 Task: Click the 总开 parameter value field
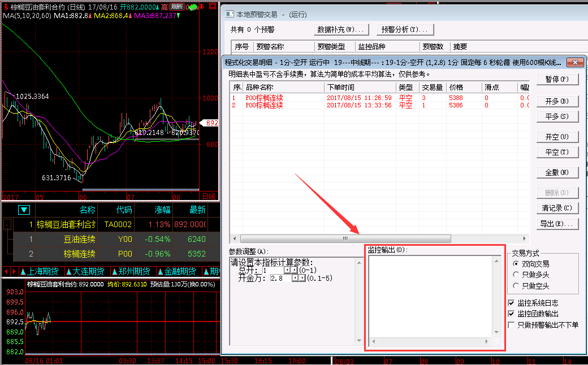[276, 271]
